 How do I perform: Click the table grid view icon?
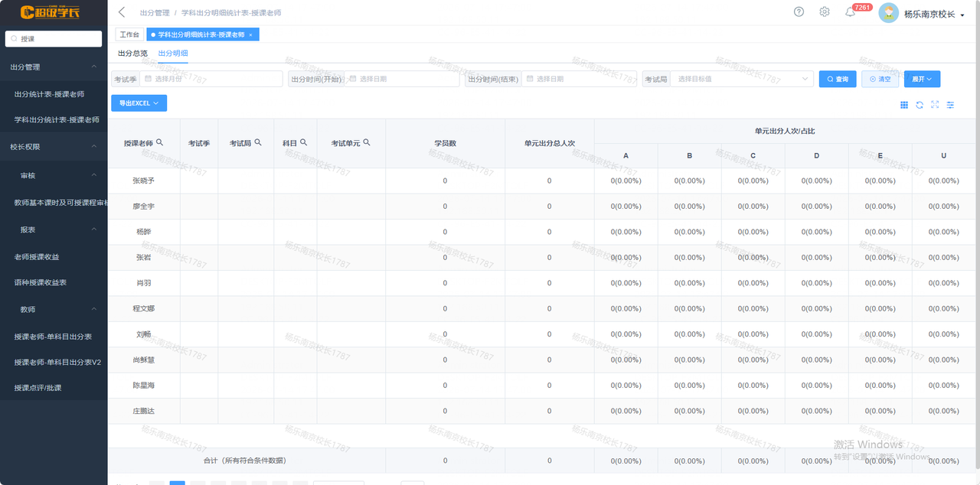point(904,105)
